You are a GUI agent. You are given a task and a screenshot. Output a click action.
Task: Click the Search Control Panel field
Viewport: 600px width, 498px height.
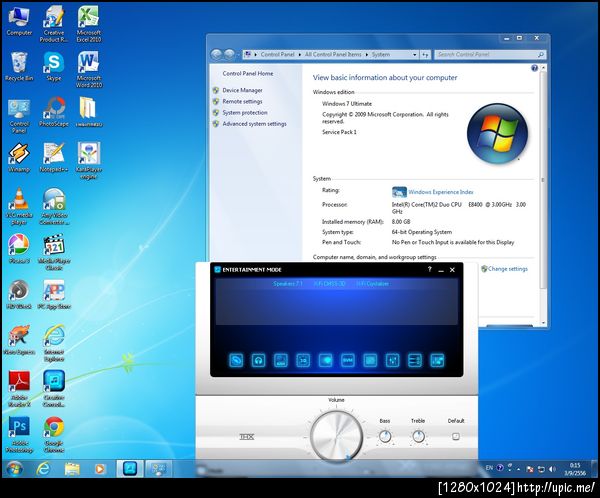coord(490,55)
